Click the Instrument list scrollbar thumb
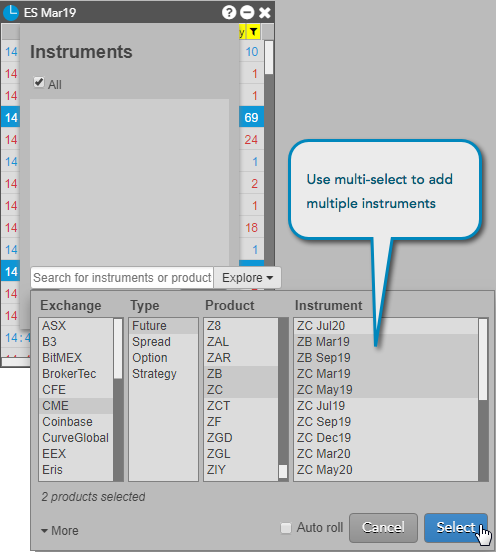496x552 pixels. click(483, 359)
